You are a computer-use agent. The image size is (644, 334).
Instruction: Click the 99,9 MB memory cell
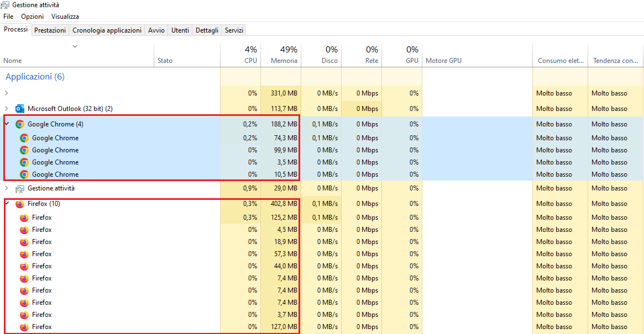(x=281, y=150)
